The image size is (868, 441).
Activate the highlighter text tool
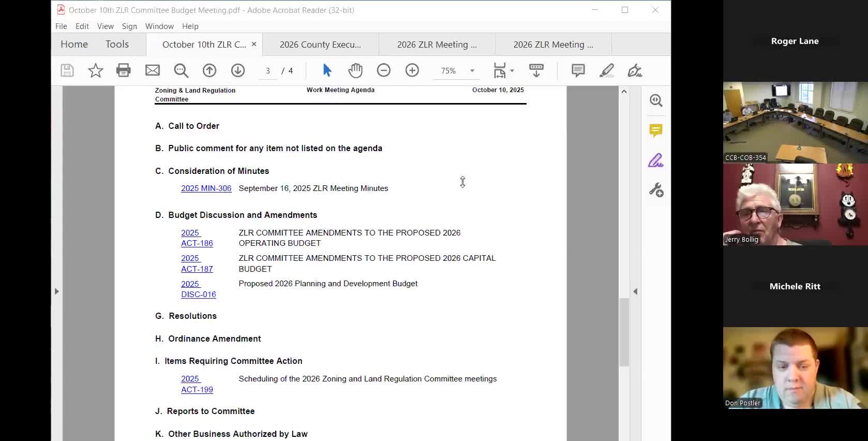point(606,70)
